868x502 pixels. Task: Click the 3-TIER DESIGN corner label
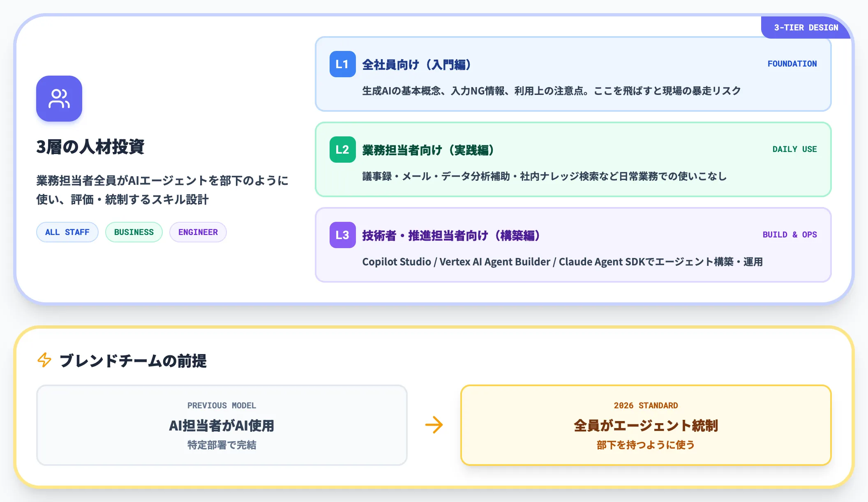point(806,28)
